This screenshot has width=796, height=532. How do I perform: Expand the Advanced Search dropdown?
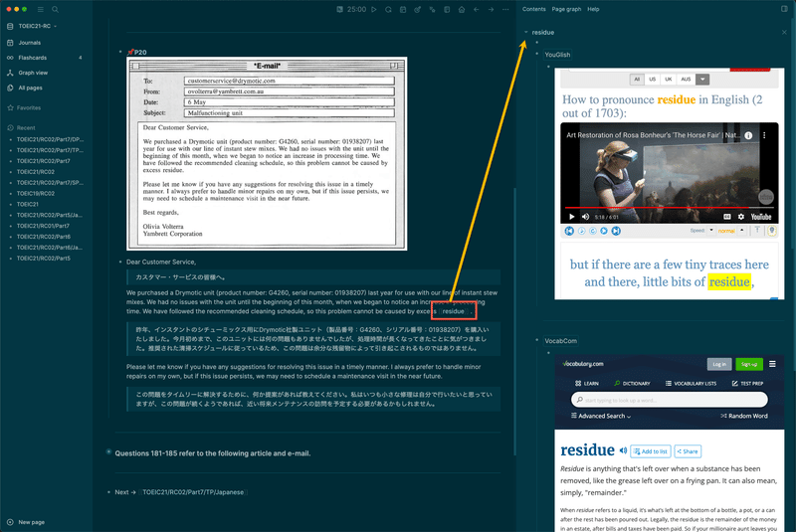(x=601, y=416)
